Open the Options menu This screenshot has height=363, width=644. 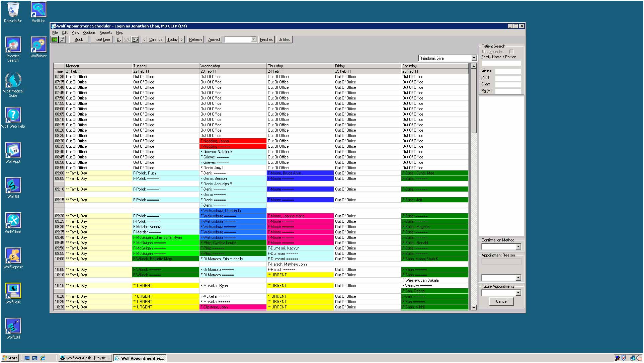pyautogui.click(x=89, y=32)
